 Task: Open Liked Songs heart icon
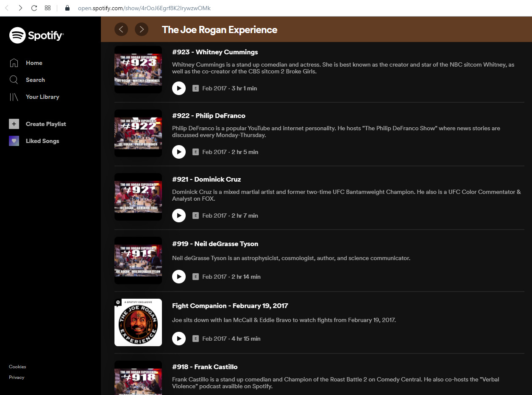(x=14, y=141)
